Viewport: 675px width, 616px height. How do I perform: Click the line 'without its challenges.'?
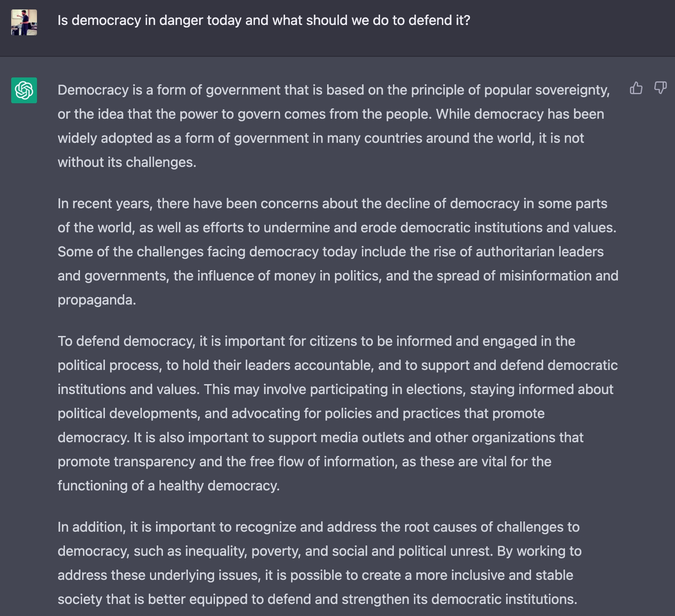tap(127, 162)
